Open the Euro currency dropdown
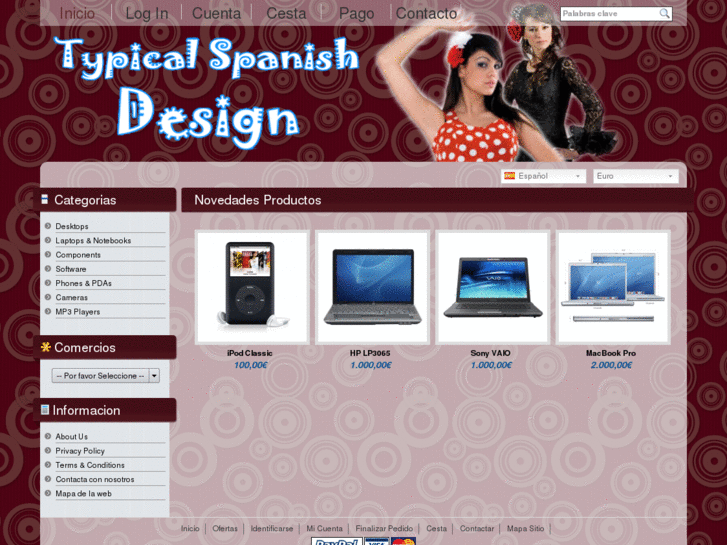Screen dimensions: 727x545 tap(636, 176)
